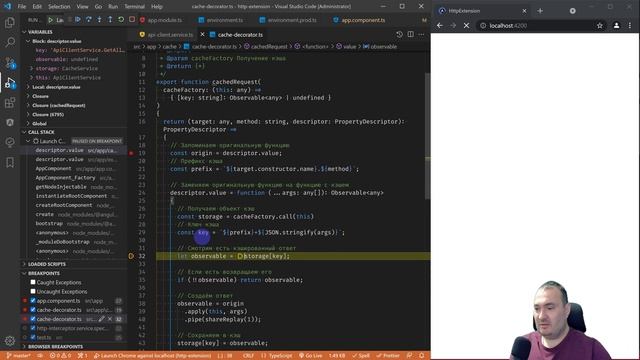This screenshot has width=640, height=360.
Task: Open the Extensions view
Action: tap(10, 102)
